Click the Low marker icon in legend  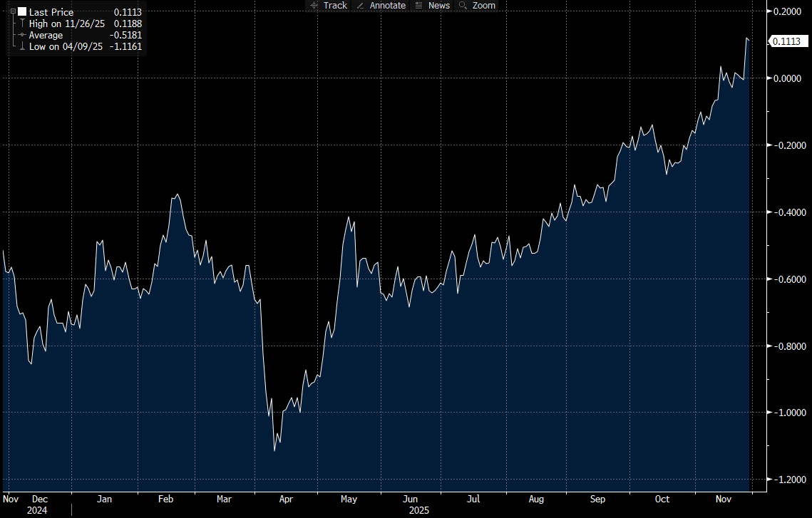point(22,46)
